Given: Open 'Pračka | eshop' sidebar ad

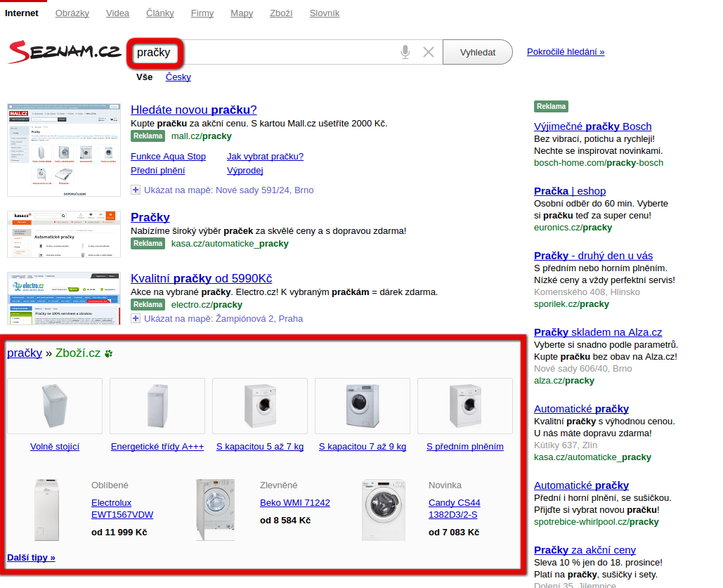Looking at the screenshot, I should click(x=570, y=191).
